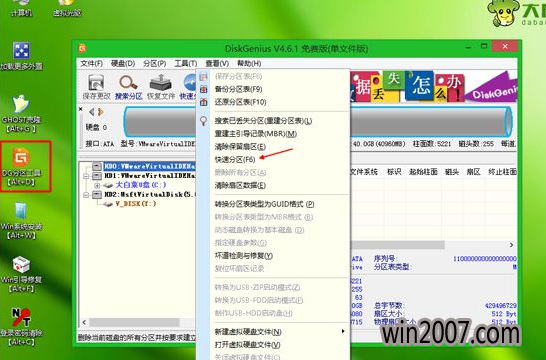Click the previous disk arrow above 硬盘 0

(x=92, y=112)
